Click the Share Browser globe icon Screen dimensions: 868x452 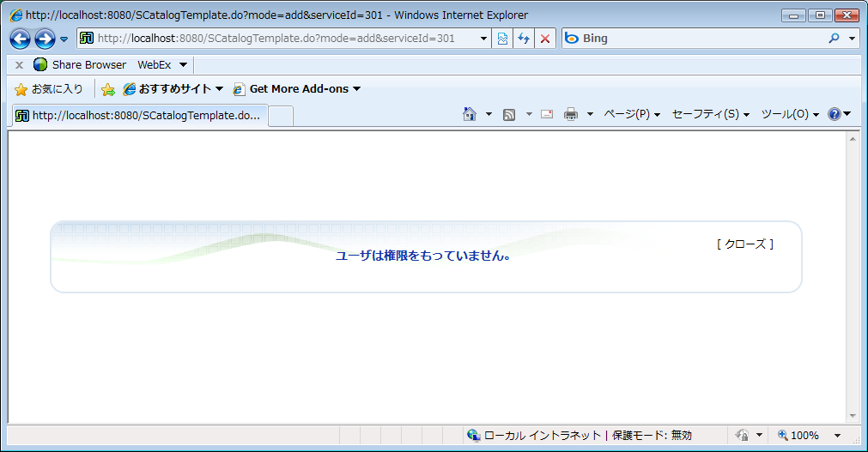[x=40, y=64]
